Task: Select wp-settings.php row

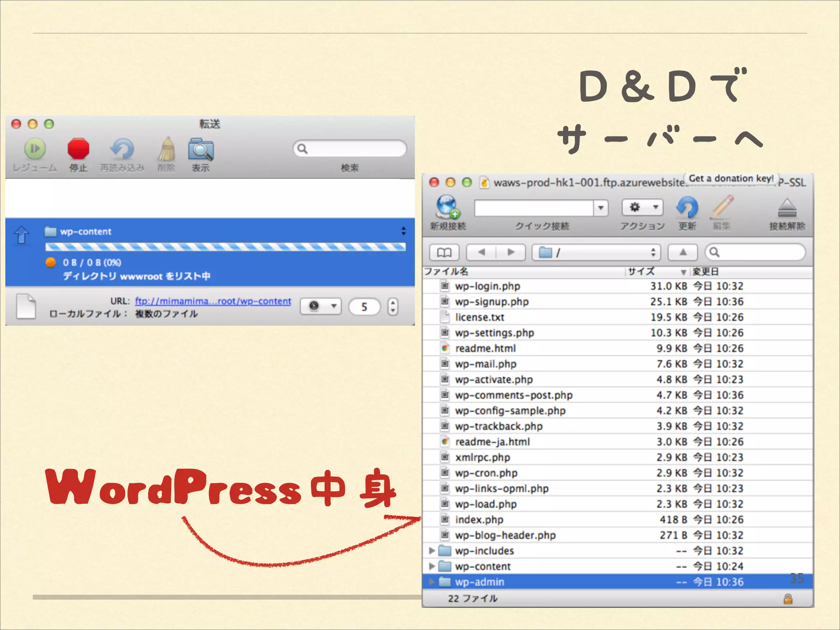Action: (x=618, y=333)
